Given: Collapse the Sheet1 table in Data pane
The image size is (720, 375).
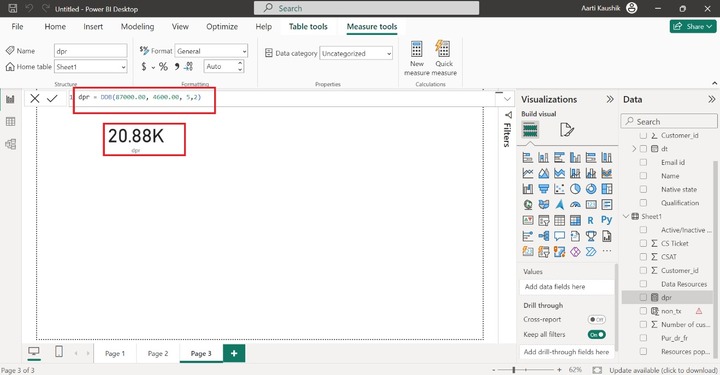Looking at the screenshot, I should [x=626, y=216].
